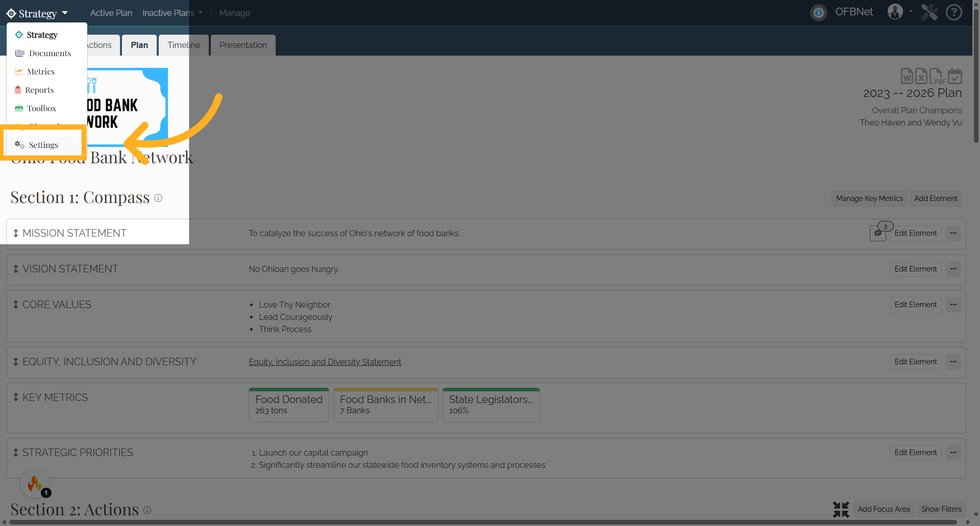Edit the Core Values element

pos(916,305)
